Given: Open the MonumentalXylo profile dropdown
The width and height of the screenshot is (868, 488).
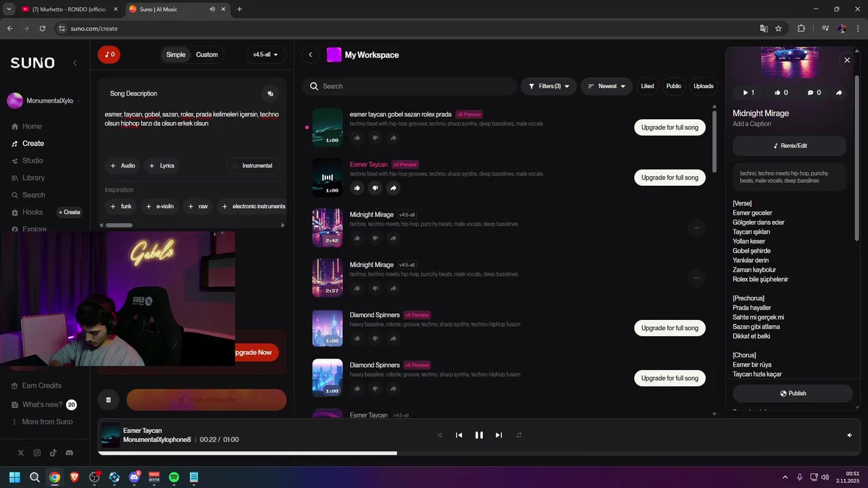Looking at the screenshot, I should click(x=43, y=101).
